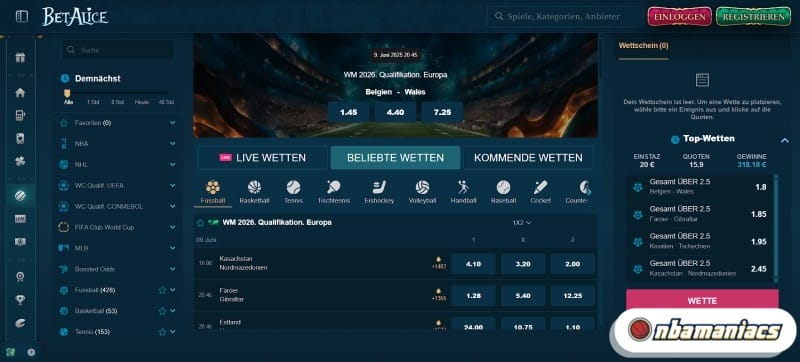Open the clover icon in the left rail
This screenshot has width=800, height=362.
(x=20, y=161)
